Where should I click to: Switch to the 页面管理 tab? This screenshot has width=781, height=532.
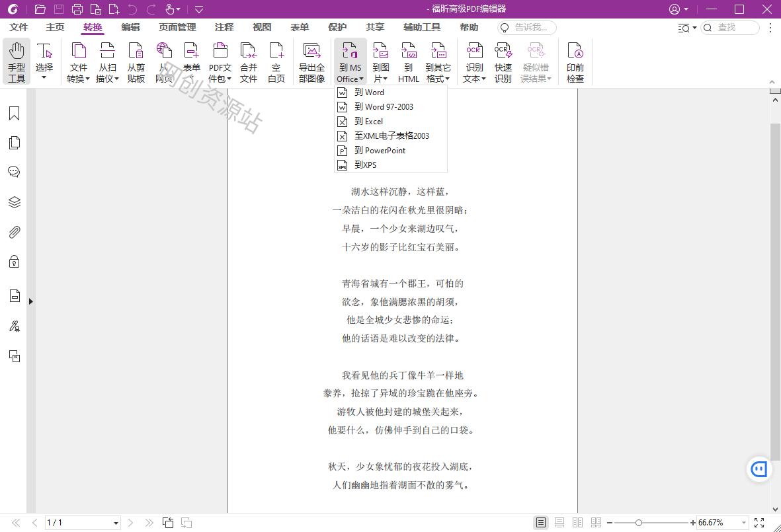point(177,27)
